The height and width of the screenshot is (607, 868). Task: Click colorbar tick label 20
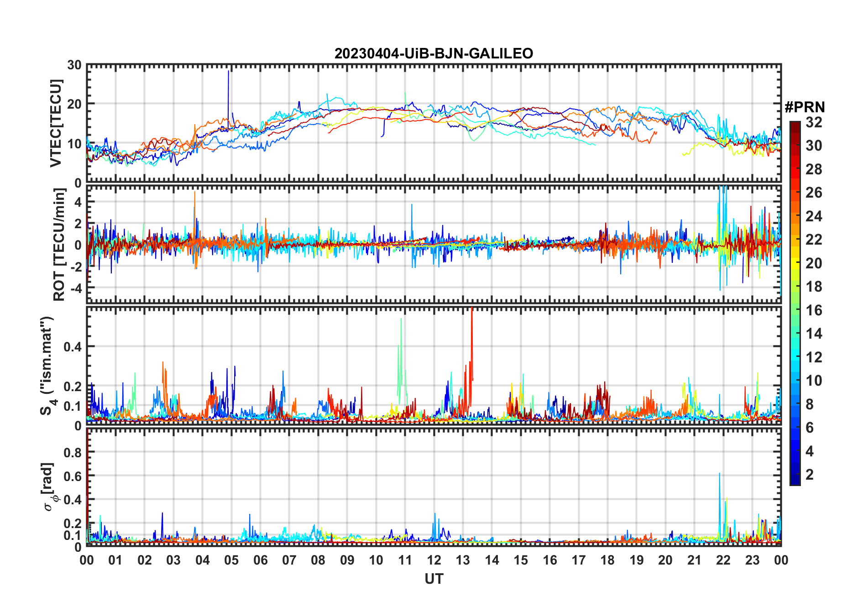click(x=814, y=263)
